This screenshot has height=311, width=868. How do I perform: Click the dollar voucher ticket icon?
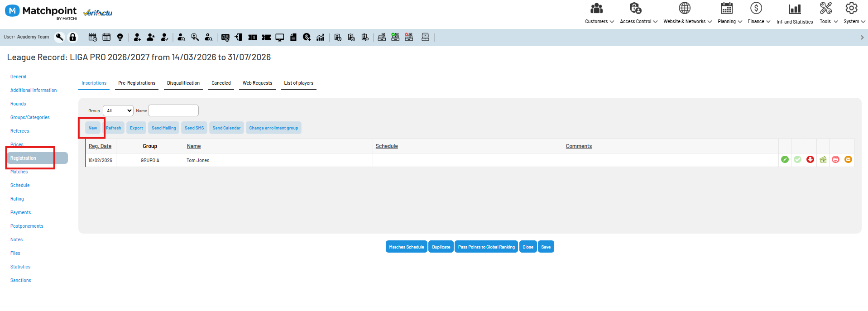[x=253, y=37]
